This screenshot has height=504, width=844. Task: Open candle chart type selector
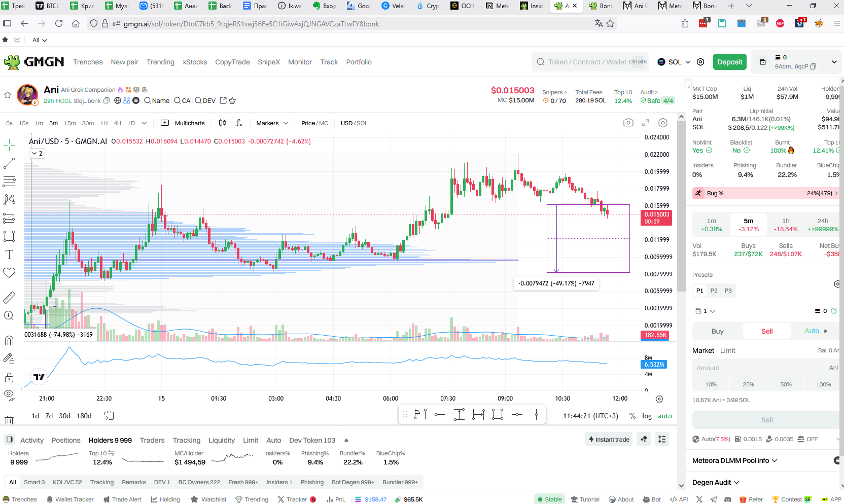click(x=222, y=123)
